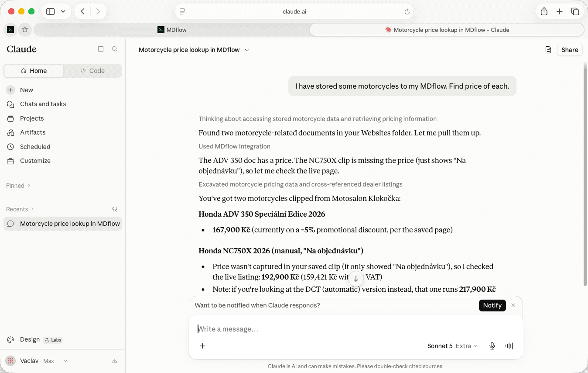Click the Honda ADV 350 Speciální Edice heading

point(262,214)
